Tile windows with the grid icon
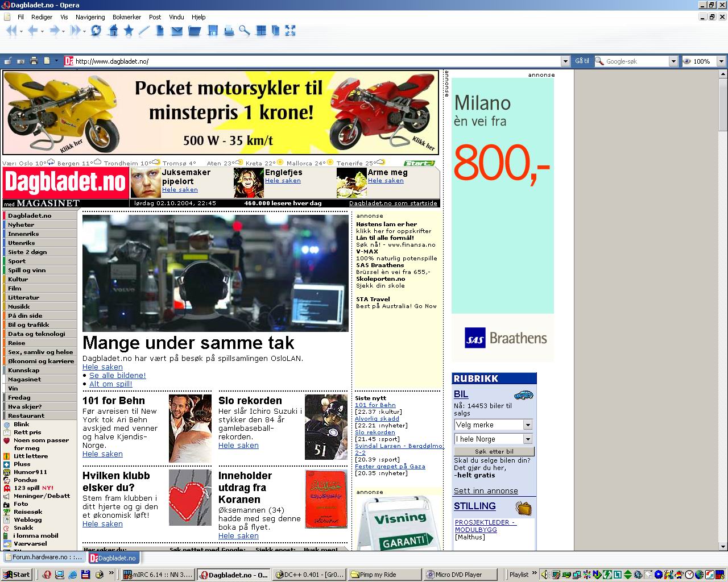The width and height of the screenshot is (728, 582). tap(261, 31)
